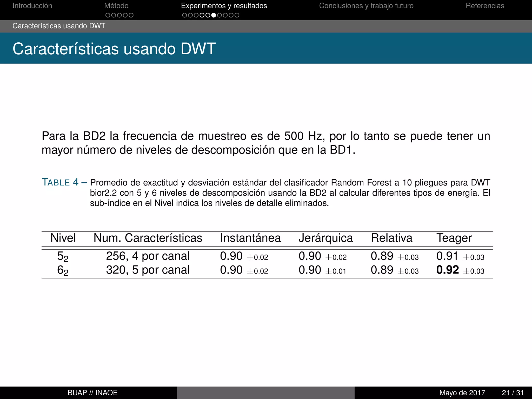Click the filled current-slide dot under Experimentos
This screenshot has width=532, height=399.
pyautogui.click(x=214, y=15)
